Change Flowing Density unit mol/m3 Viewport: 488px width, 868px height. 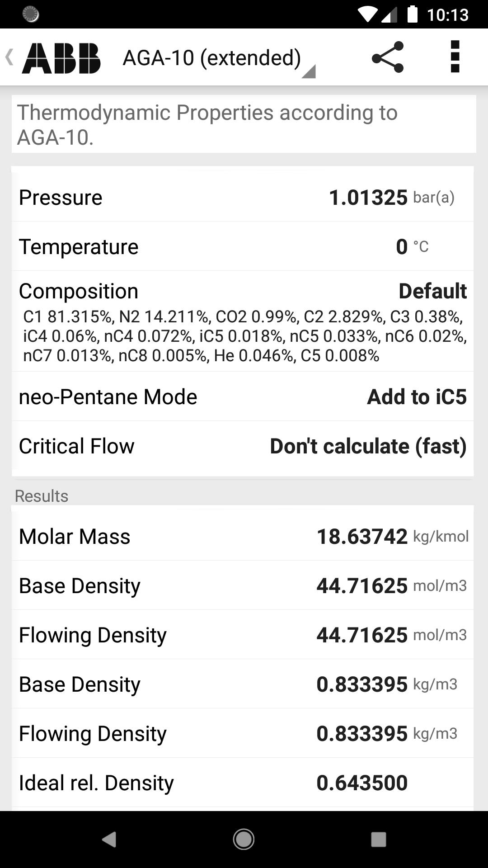[x=440, y=635]
